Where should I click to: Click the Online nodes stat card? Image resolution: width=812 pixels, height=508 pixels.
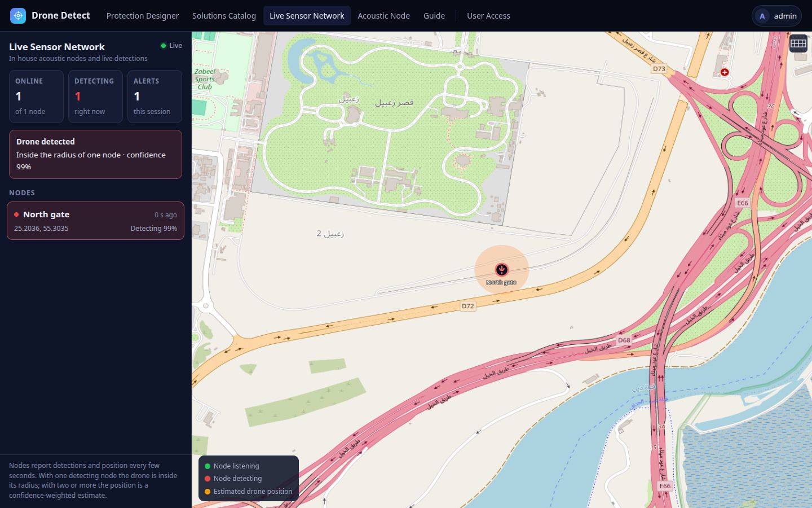[36, 97]
